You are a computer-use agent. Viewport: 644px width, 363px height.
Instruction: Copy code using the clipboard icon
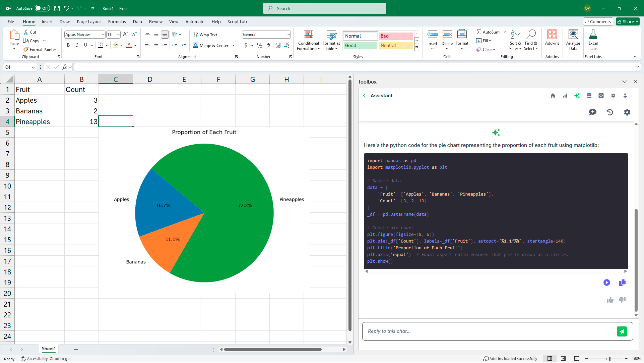click(622, 282)
